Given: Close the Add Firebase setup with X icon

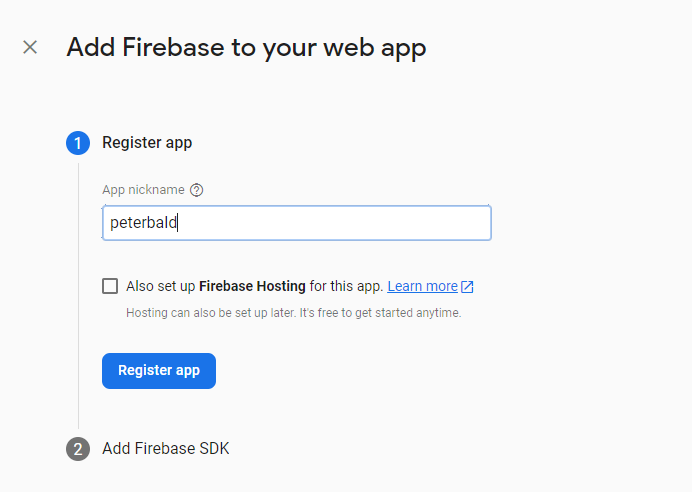Looking at the screenshot, I should point(30,47).
